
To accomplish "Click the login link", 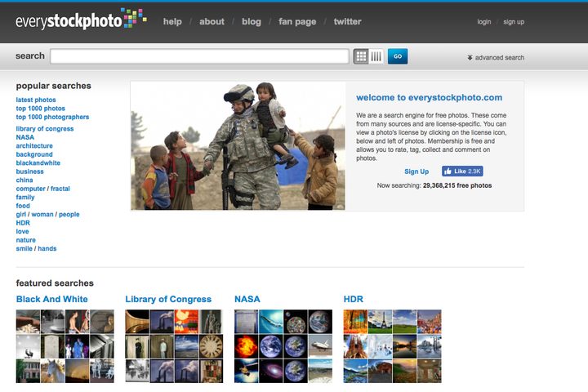I will tap(484, 22).
